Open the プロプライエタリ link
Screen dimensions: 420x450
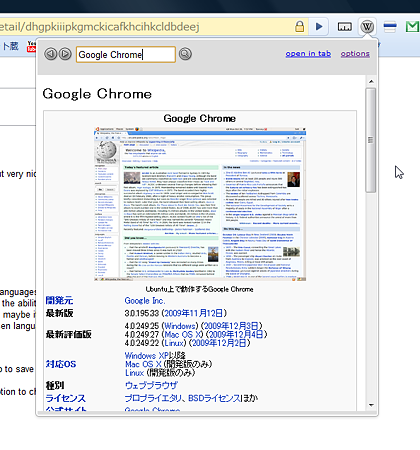[x=154, y=398]
